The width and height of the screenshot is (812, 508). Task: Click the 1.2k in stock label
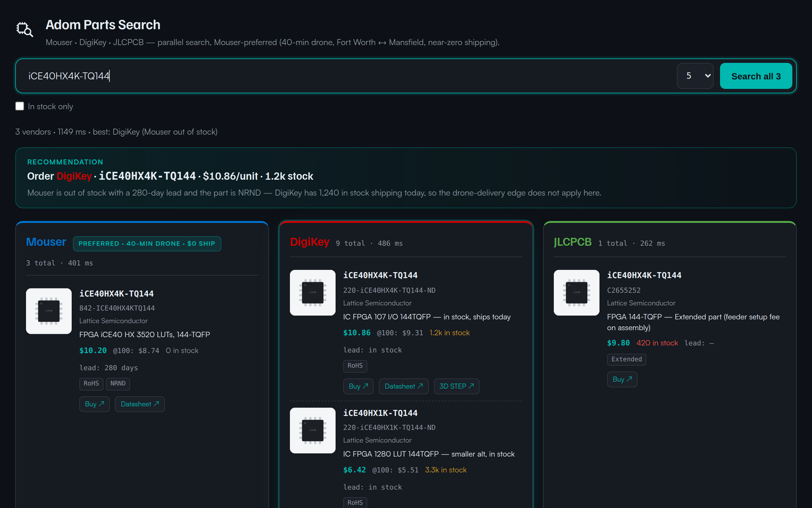tap(450, 333)
